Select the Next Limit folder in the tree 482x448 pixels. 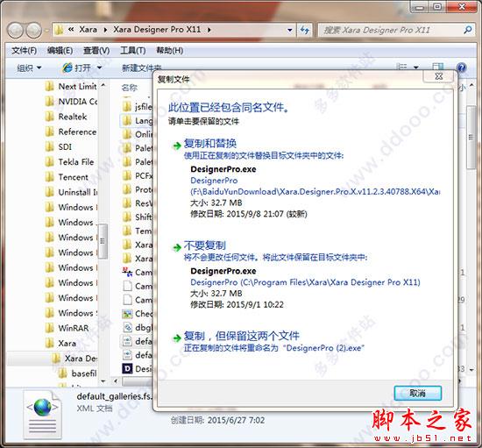pos(71,87)
